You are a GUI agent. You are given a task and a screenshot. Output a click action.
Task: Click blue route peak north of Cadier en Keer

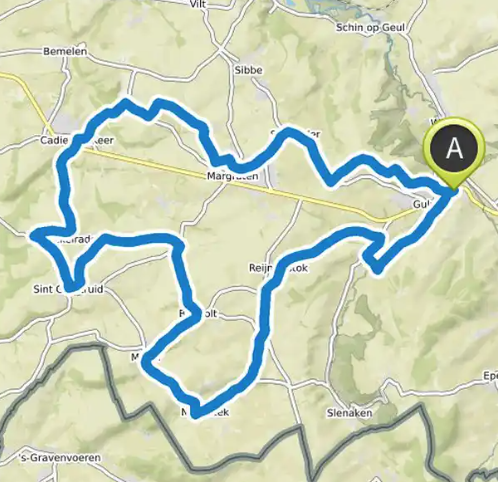pos(125,102)
